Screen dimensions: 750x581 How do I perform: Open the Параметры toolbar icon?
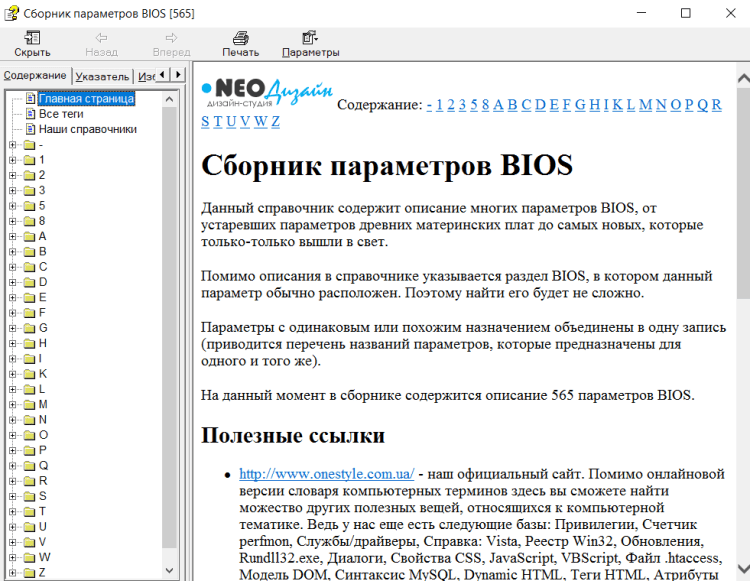point(310,37)
